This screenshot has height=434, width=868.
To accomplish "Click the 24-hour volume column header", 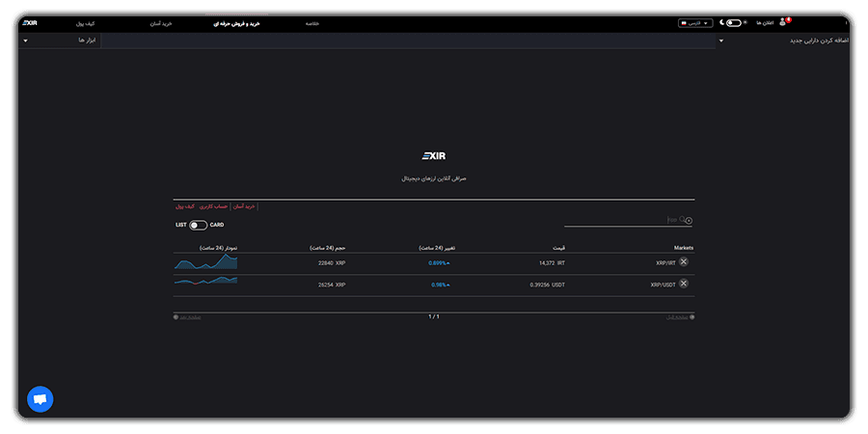I will [x=328, y=248].
